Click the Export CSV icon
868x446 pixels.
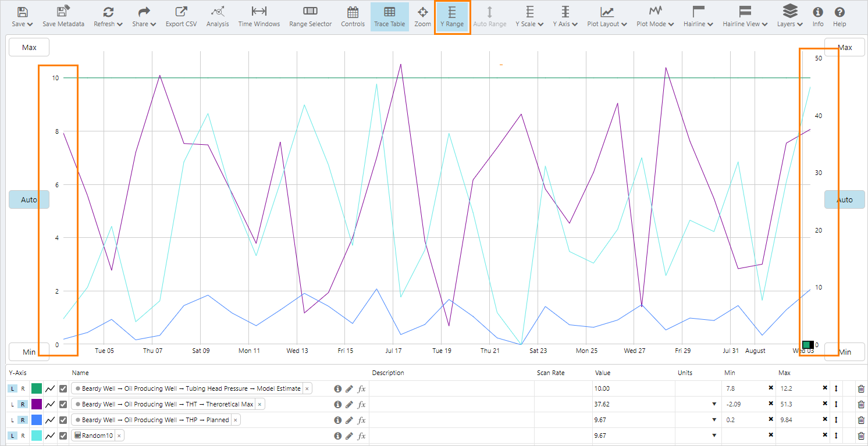(x=181, y=17)
